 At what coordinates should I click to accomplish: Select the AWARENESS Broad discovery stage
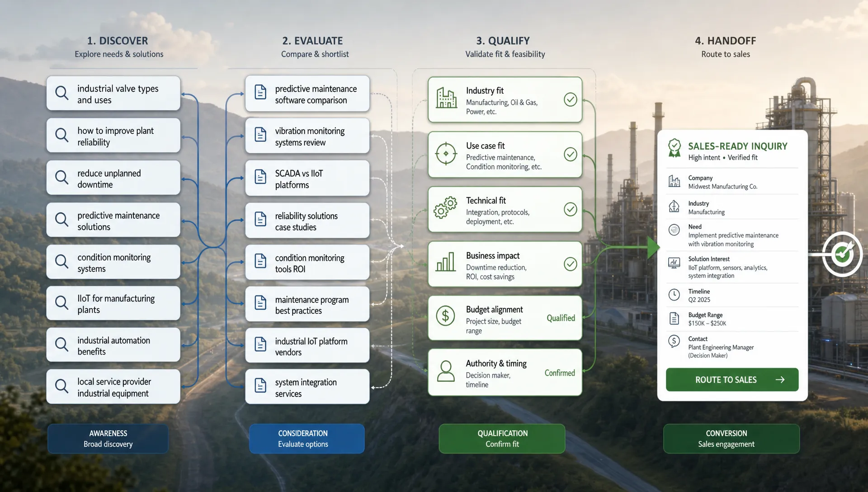point(108,439)
